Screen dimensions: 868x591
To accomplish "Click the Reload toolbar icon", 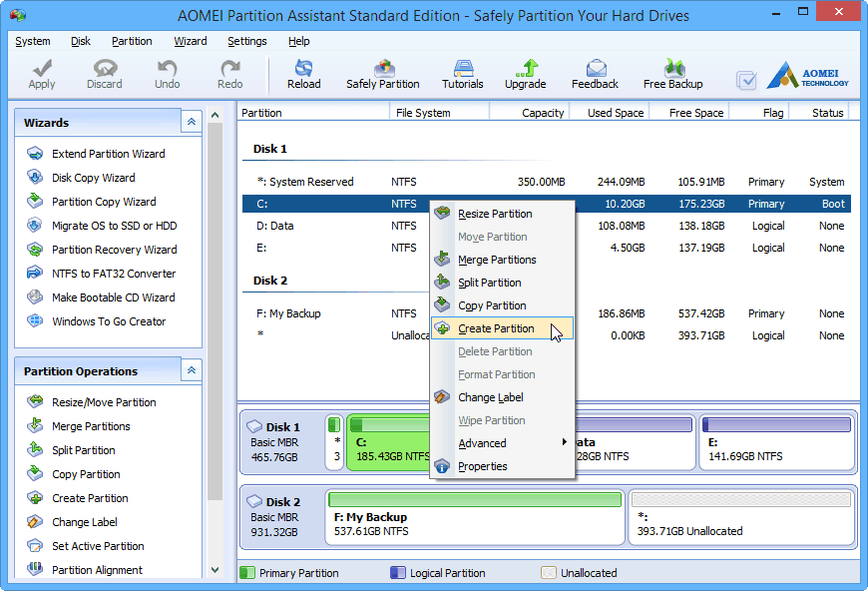I will pyautogui.click(x=303, y=74).
